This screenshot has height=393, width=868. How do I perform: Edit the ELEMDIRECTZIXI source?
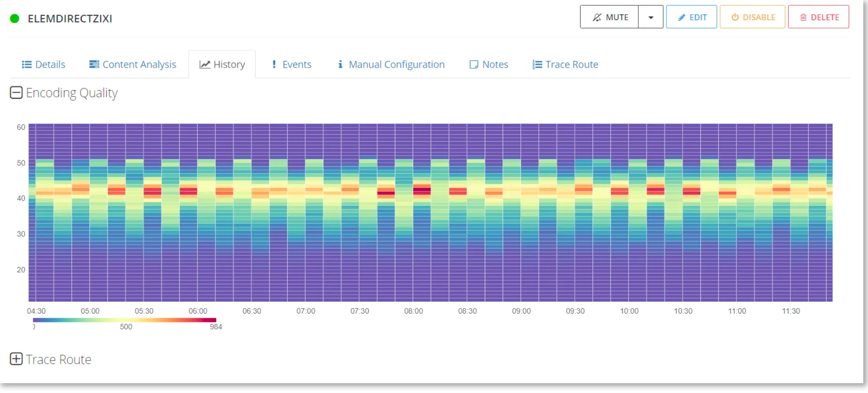pyautogui.click(x=691, y=17)
